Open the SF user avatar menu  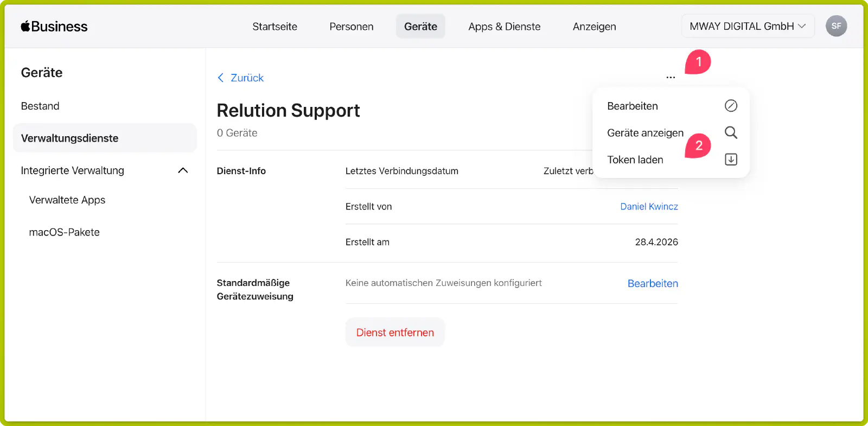pyautogui.click(x=836, y=26)
